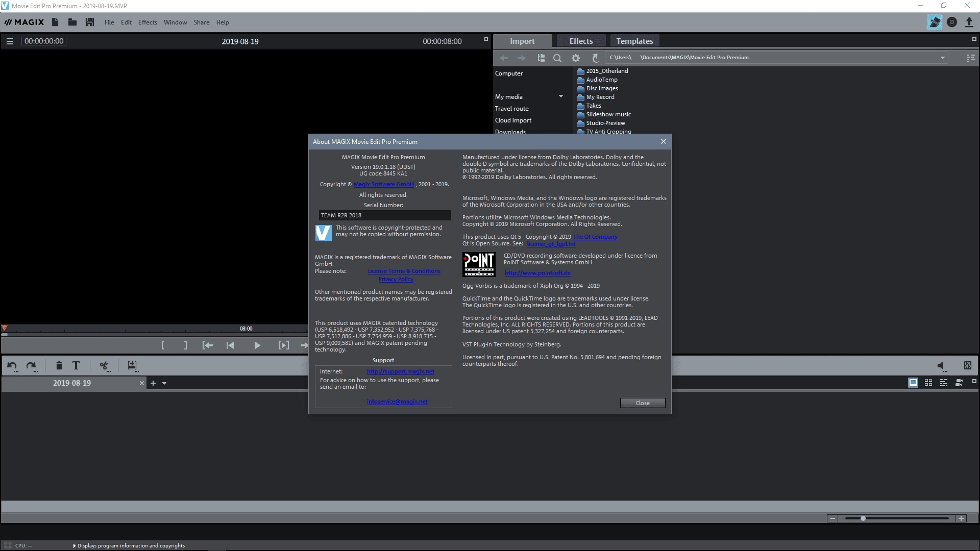Switch to Timeline mode view
The width and height of the screenshot is (980, 551).
pos(944,383)
